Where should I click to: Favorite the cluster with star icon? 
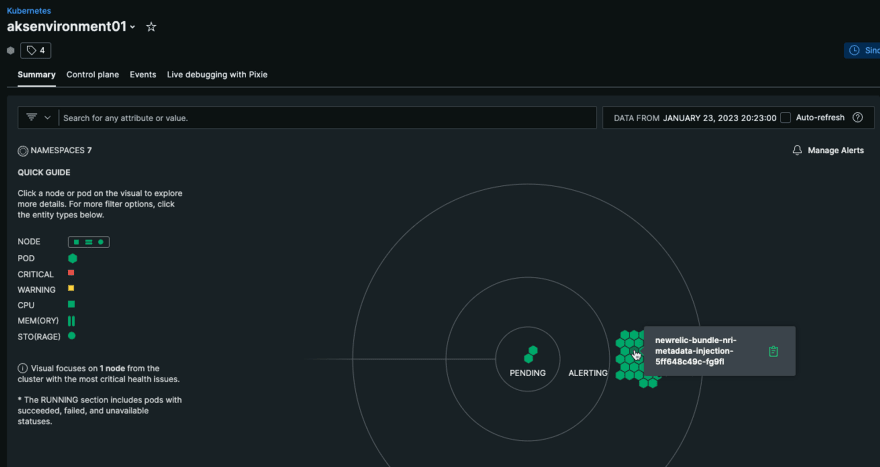click(x=151, y=27)
